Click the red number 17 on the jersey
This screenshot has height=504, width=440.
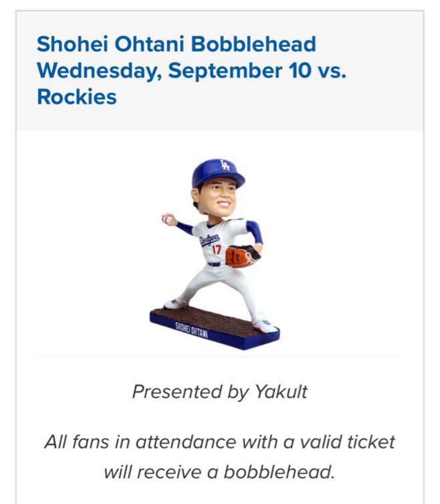(216, 250)
